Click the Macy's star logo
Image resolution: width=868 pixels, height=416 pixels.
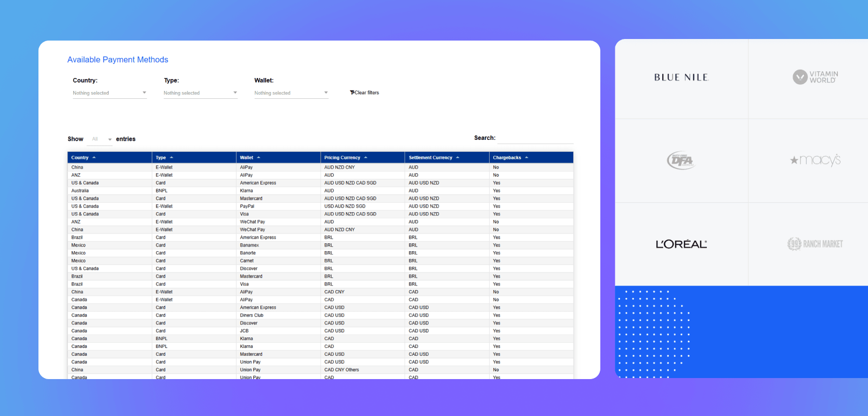coord(815,160)
